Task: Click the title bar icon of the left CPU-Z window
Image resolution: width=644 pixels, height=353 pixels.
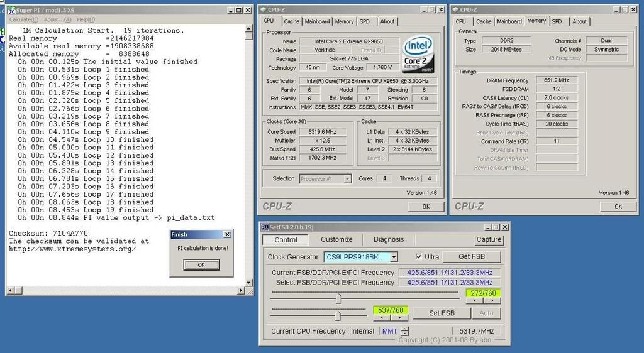Action: coord(264,9)
